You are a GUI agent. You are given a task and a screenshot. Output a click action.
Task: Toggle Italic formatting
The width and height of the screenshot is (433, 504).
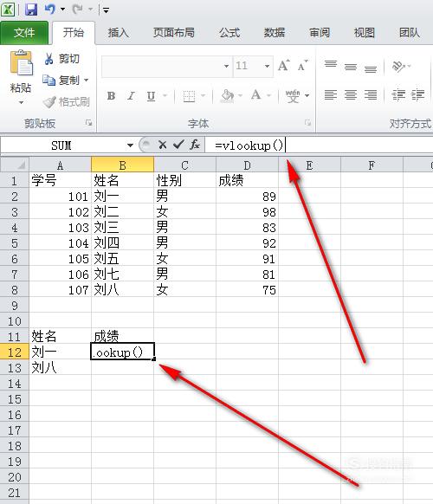pyautogui.click(x=131, y=96)
